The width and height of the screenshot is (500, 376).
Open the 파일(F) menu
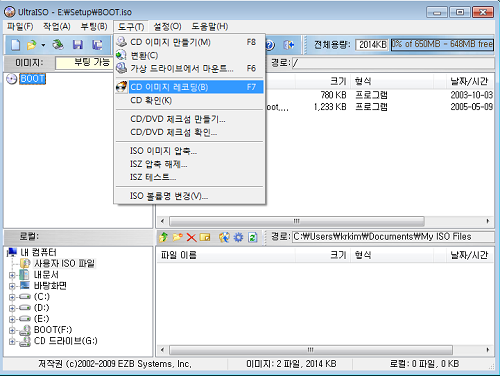[20, 26]
